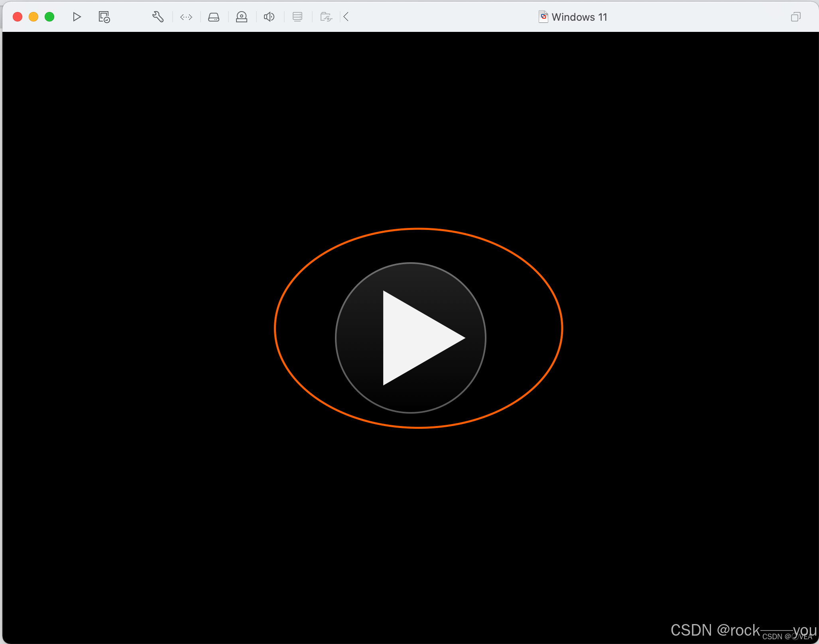Enter unity view using top-right windows icon

795,17
